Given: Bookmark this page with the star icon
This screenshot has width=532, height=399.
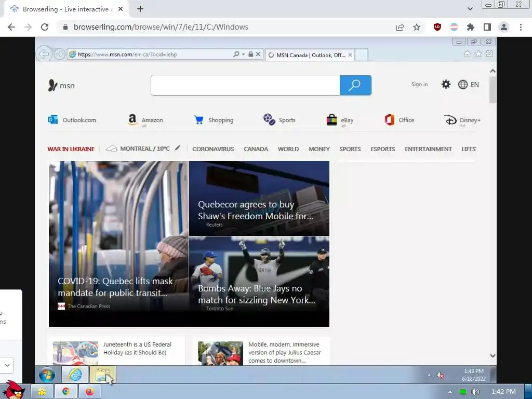Looking at the screenshot, I should [417, 27].
